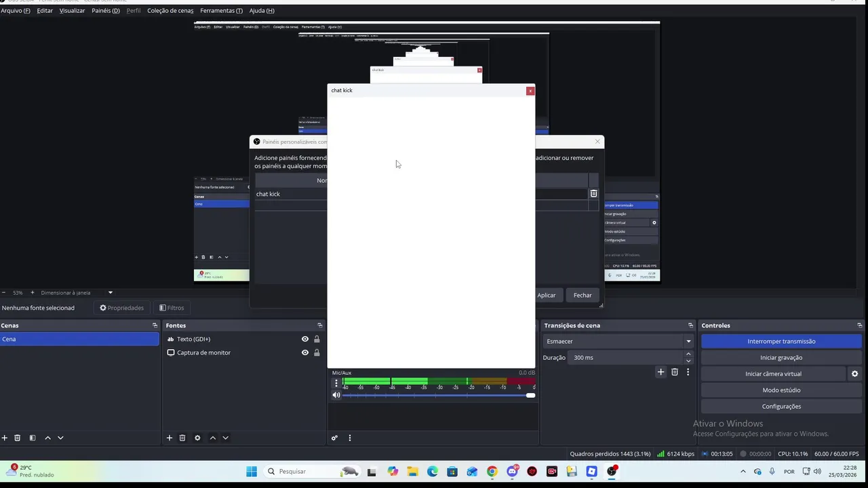868x488 pixels.
Task: Click Aplicar in custom panels dialog
Action: [547, 296]
